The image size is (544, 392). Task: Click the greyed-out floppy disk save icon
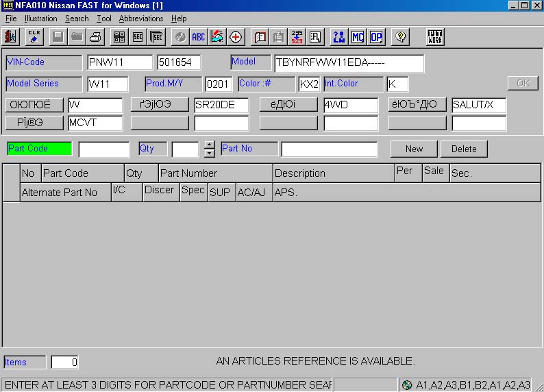[58, 37]
